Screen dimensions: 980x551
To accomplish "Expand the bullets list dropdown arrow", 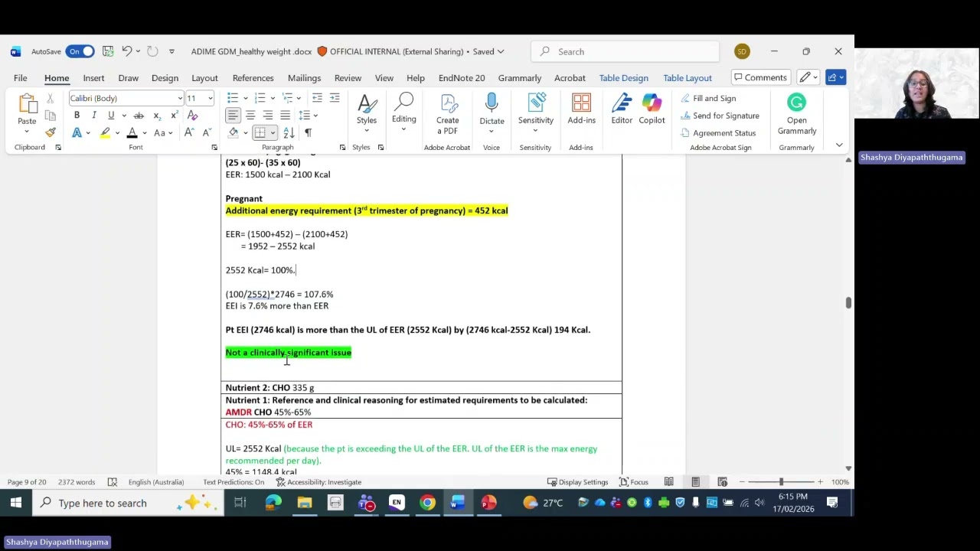I will click(245, 98).
